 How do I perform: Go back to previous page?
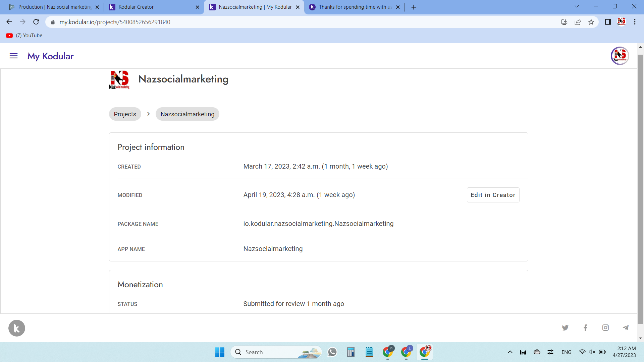tap(9, 22)
